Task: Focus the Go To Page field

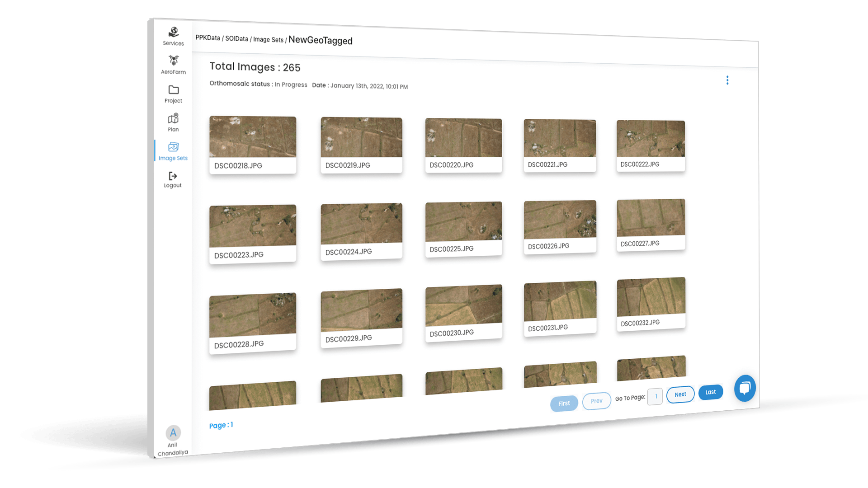Action: click(x=655, y=396)
